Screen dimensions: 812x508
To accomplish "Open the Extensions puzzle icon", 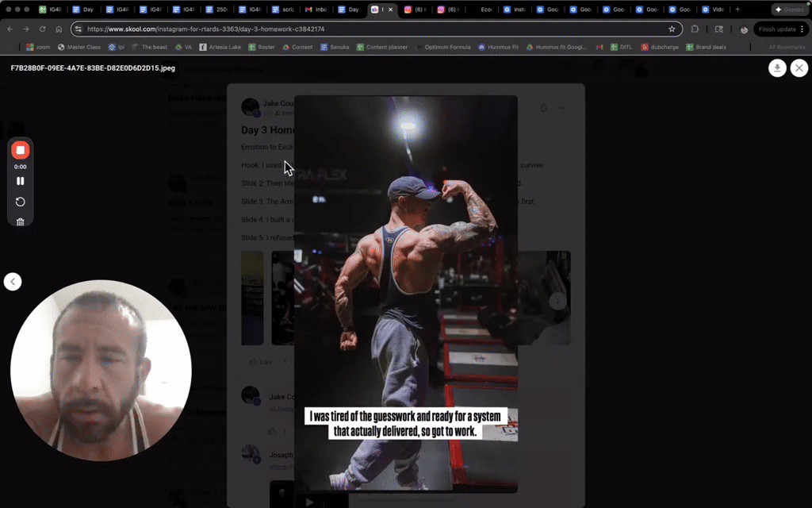I will tap(695, 29).
